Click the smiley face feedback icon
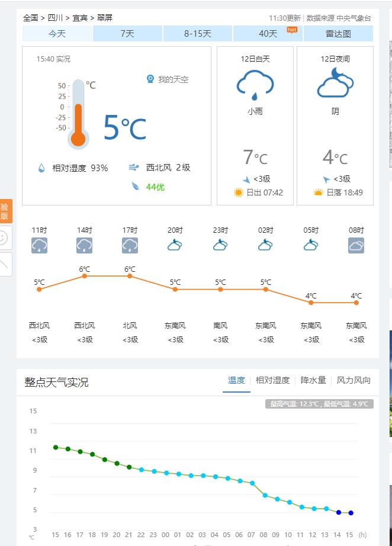The height and width of the screenshot is (546, 392). click(x=4, y=237)
